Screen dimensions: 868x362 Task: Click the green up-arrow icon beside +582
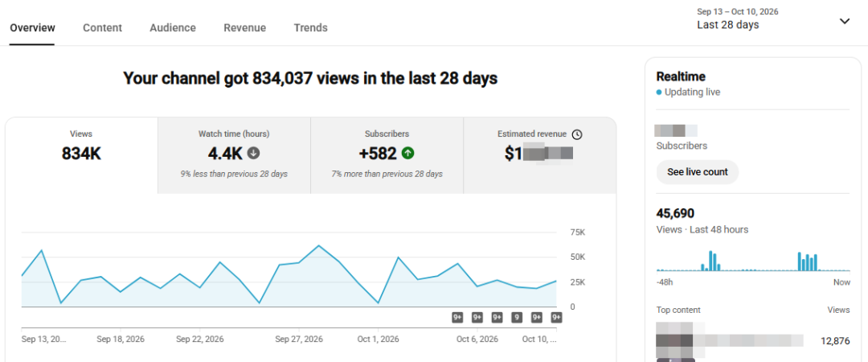click(408, 153)
